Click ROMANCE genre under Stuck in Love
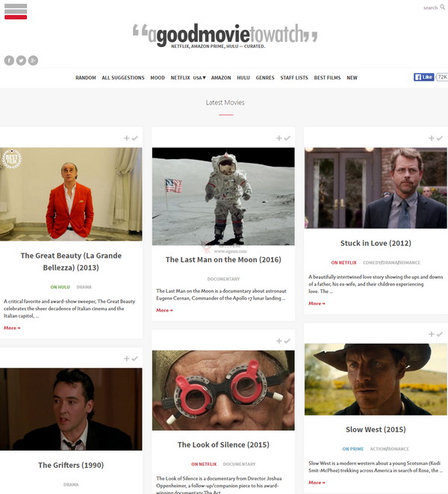Screen dimensions: 448x494 pos(410,262)
